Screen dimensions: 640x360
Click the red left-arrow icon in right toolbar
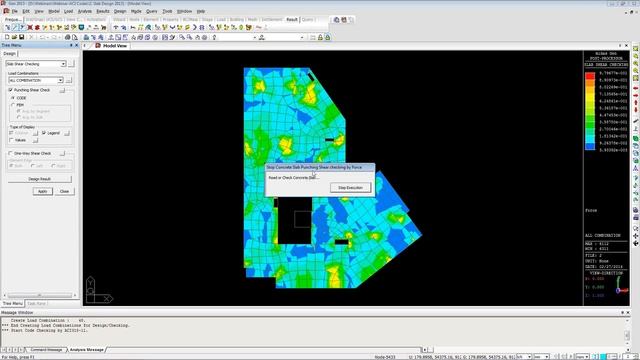636,88
